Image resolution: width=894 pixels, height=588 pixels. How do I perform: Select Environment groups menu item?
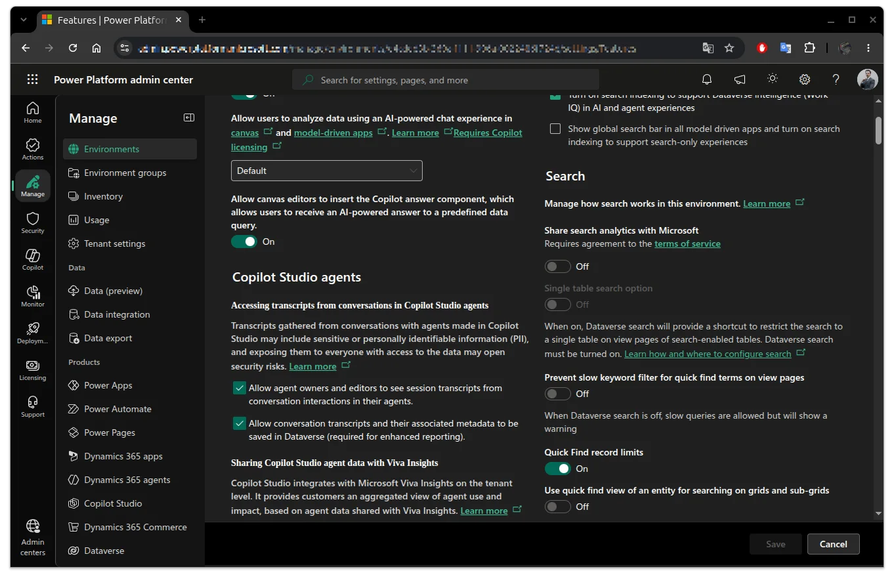click(130, 173)
